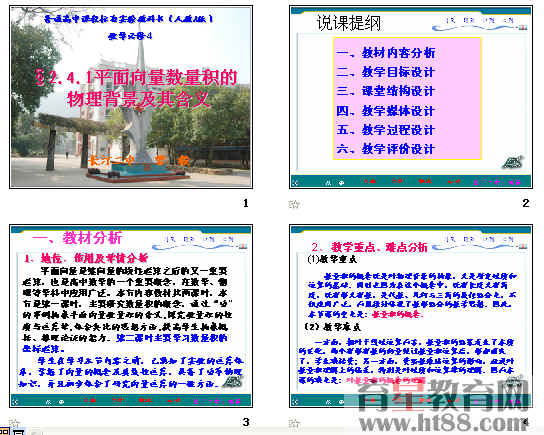
Task: Select slide 4 教学重点、难点分析 thumbnail
Action: tap(411, 316)
